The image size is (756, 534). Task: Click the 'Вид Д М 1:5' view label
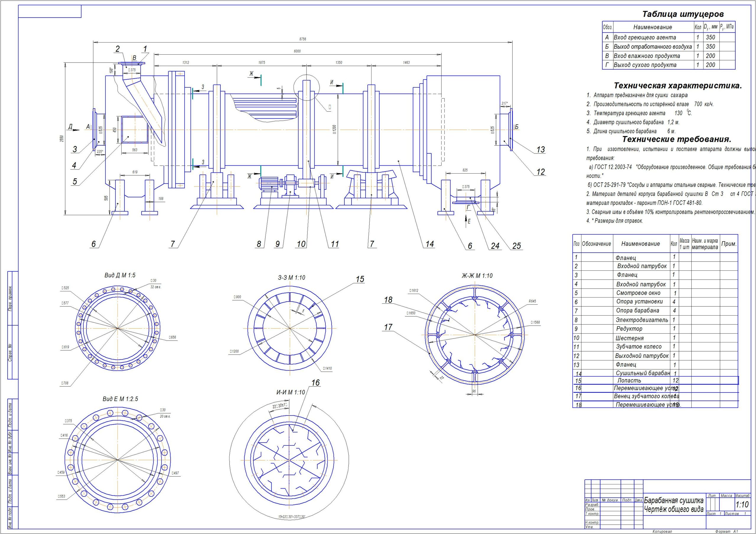(120, 275)
